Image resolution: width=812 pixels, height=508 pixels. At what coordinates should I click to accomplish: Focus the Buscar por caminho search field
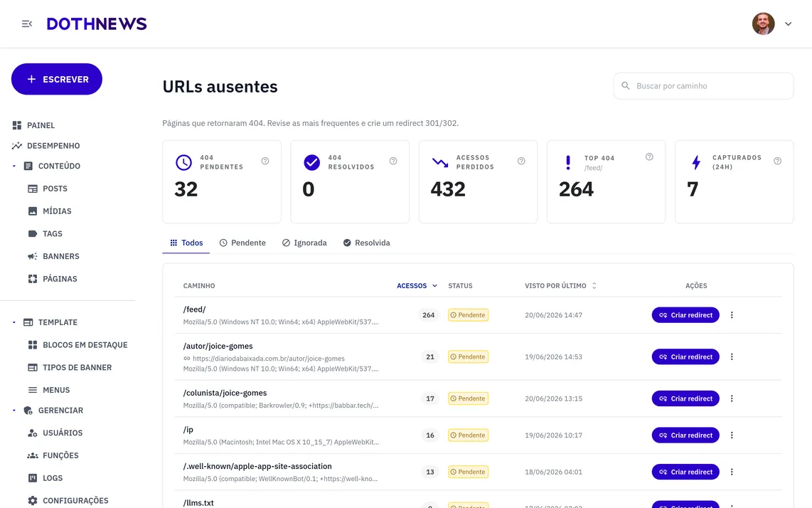(703, 86)
